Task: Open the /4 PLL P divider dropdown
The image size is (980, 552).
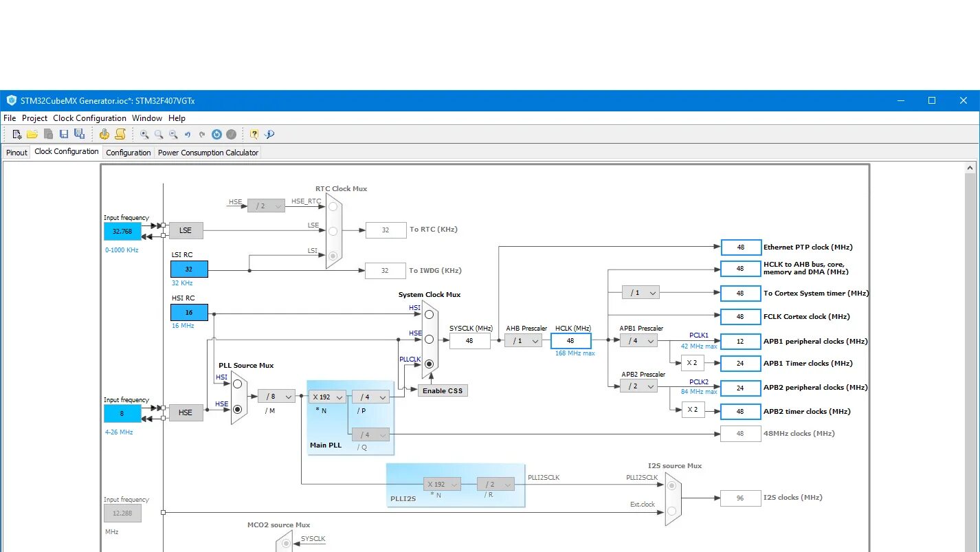Action: pyautogui.click(x=370, y=397)
